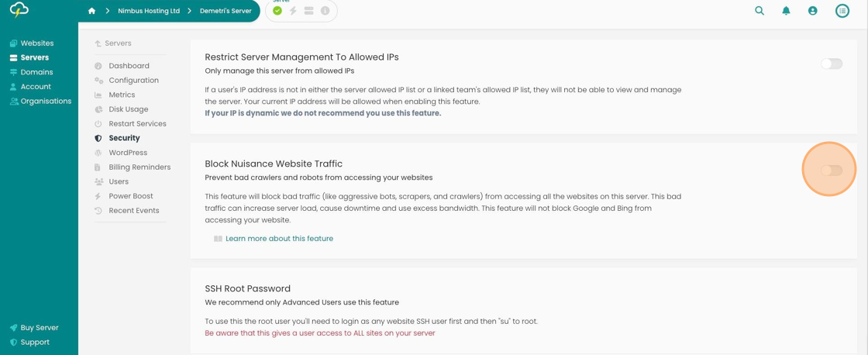
Task: Click the Metrics chart icon
Action: coord(98,95)
